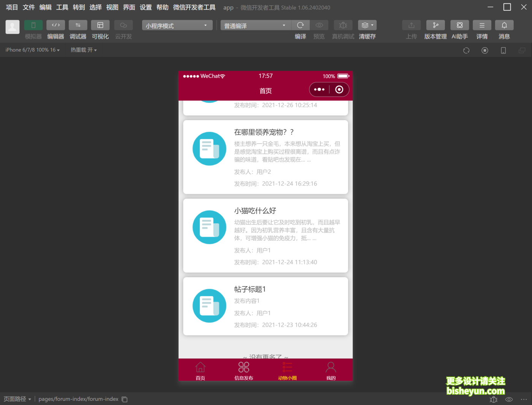
Task: Click the bug/debug icon in status bar
Action: [x=493, y=399]
